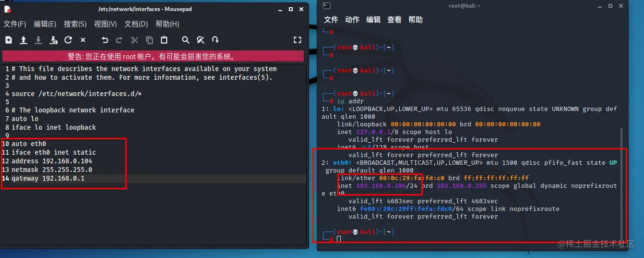
Task: Click the Mousepad title '/etc/network/interfaces - Mousepad'
Action: (145, 9)
